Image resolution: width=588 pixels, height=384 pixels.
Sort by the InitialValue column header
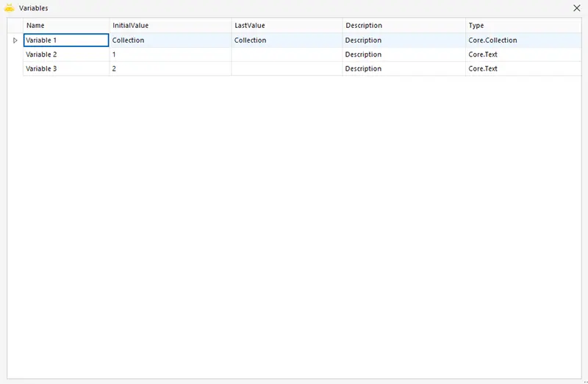[171, 26]
